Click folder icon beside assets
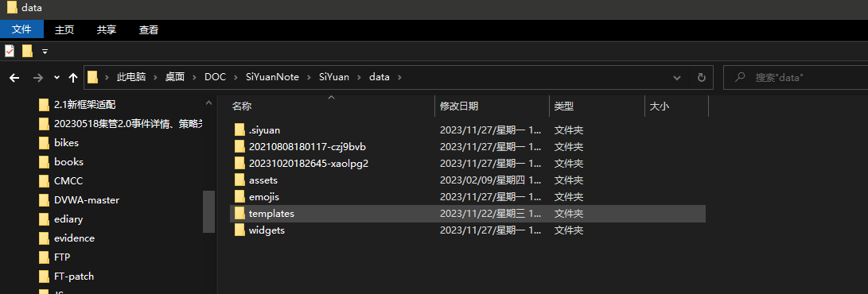Viewport: 868px width, 294px height. [x=239, y=180]
